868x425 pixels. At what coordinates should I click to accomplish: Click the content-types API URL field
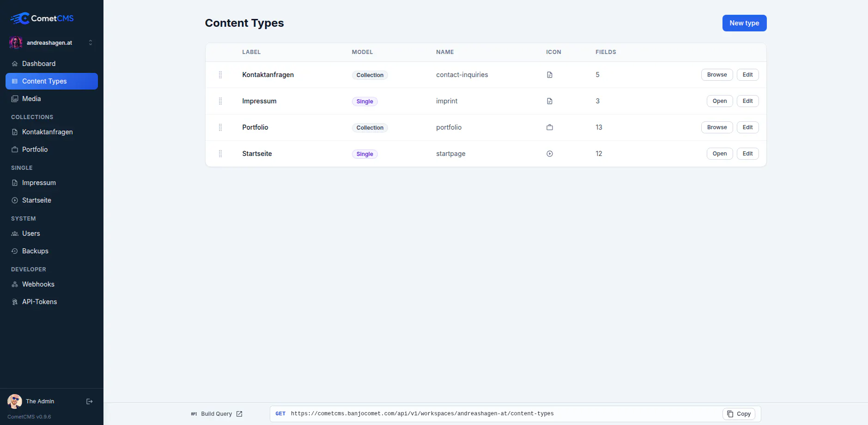(x=515, y=414)
